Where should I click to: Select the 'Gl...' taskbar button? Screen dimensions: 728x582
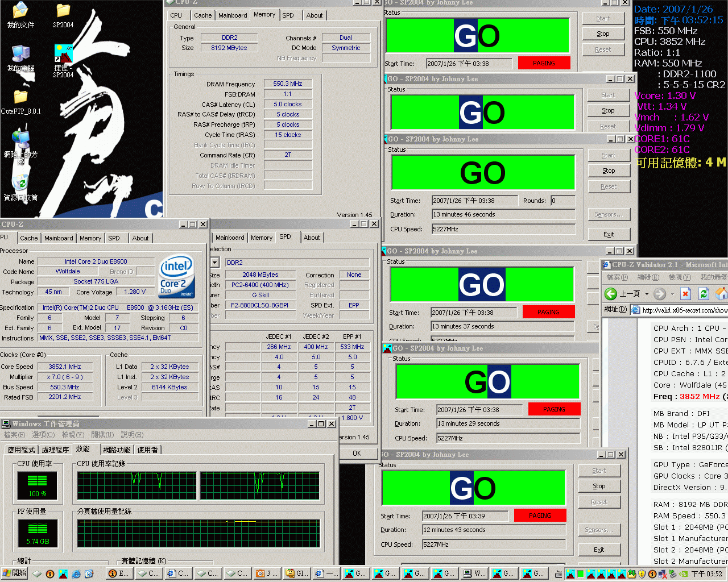[x=296, y=573]
